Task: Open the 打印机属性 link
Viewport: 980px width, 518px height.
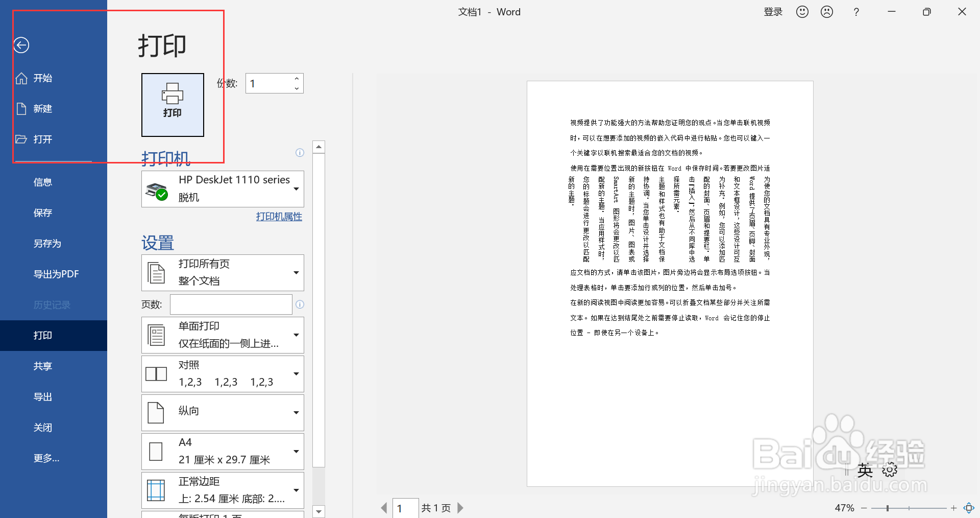Action: (x=279, y=217)
